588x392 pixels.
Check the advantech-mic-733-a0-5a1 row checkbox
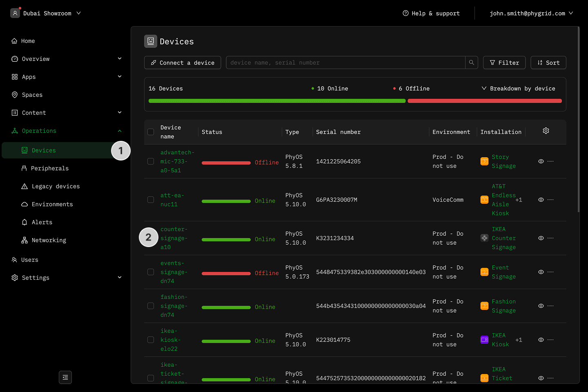(x=151, y=161)
